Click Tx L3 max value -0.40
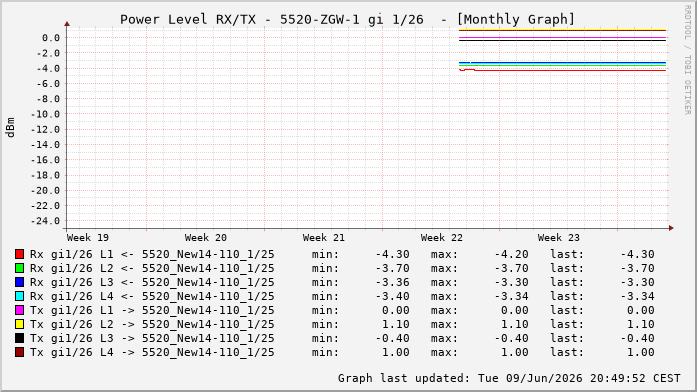The image size is (697, 392). click(x=511, y=338)
